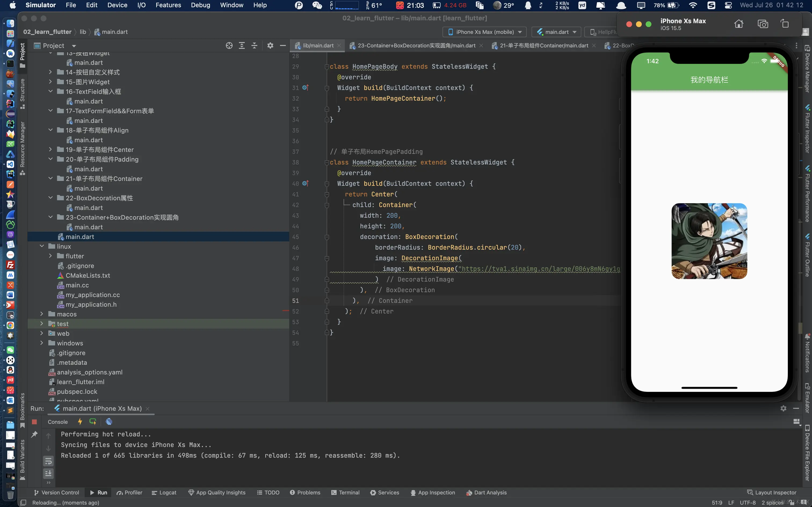The height and width of the screenshot is (507, 812).
Task: Open the Features menu in Simulator menu bar
Action: click(x=168, y=5)
